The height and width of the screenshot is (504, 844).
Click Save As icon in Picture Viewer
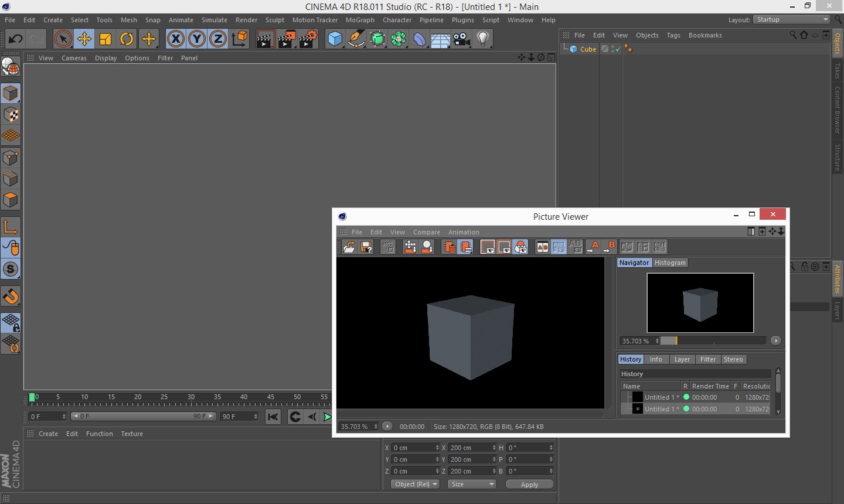coord(366,247)
